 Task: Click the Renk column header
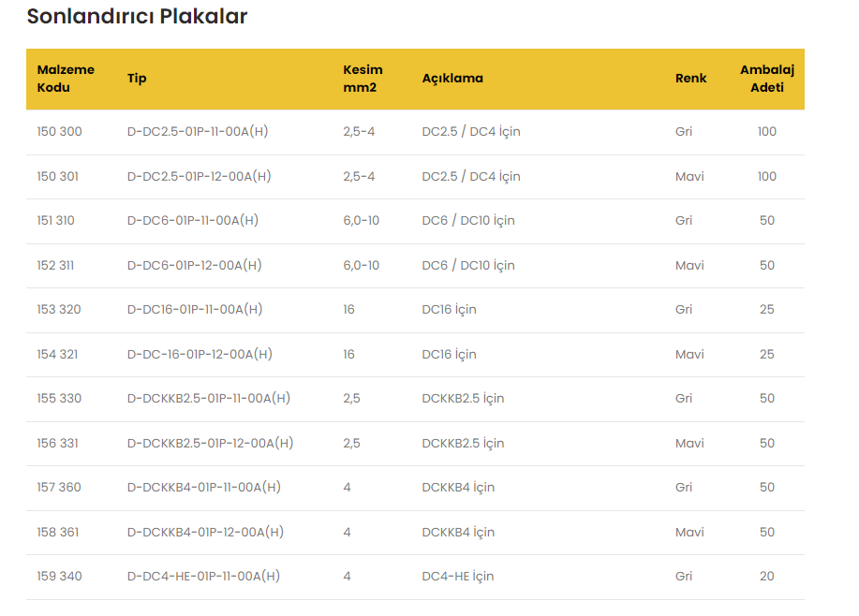click(690, 79)
